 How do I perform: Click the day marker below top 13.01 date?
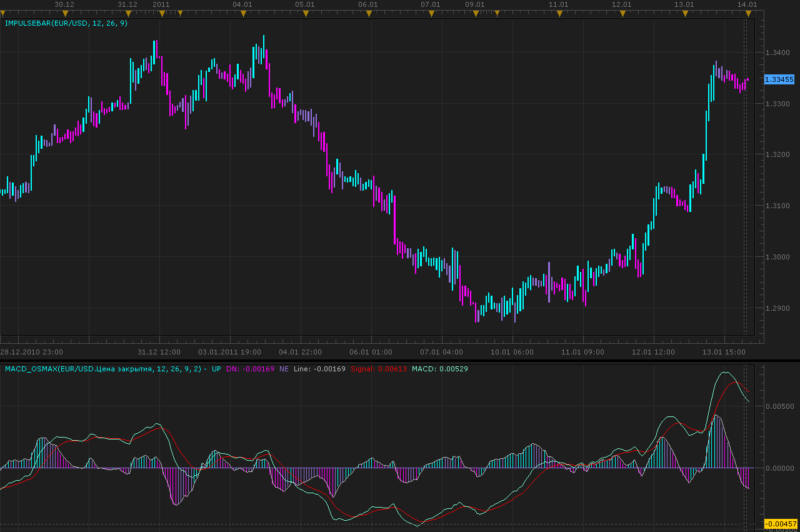(685, 13)
